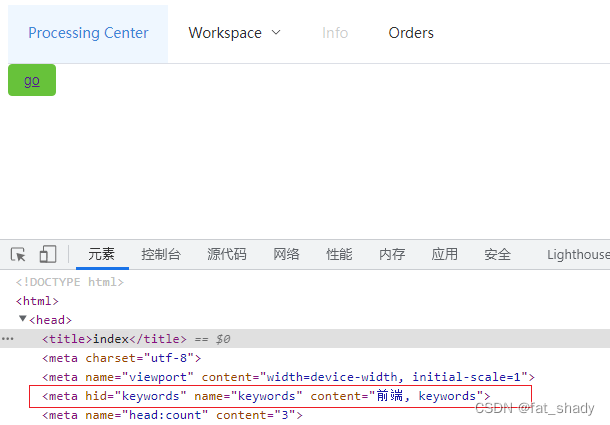
Task: Open the Orders menu item
Action: click(411, 33)
